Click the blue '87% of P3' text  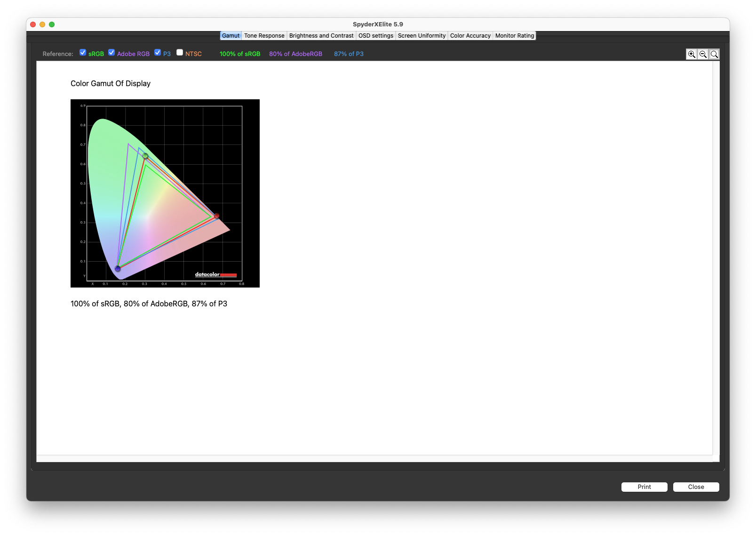tap(349, 54)
